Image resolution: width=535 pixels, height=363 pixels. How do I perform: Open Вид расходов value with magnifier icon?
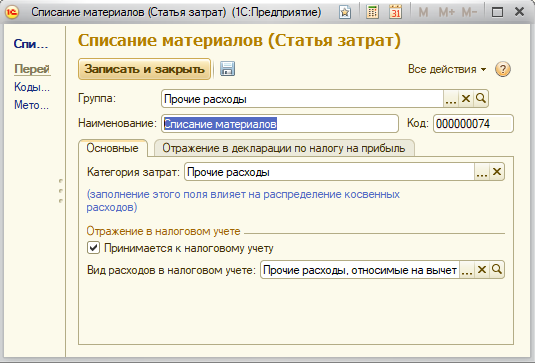pos(497,270)
